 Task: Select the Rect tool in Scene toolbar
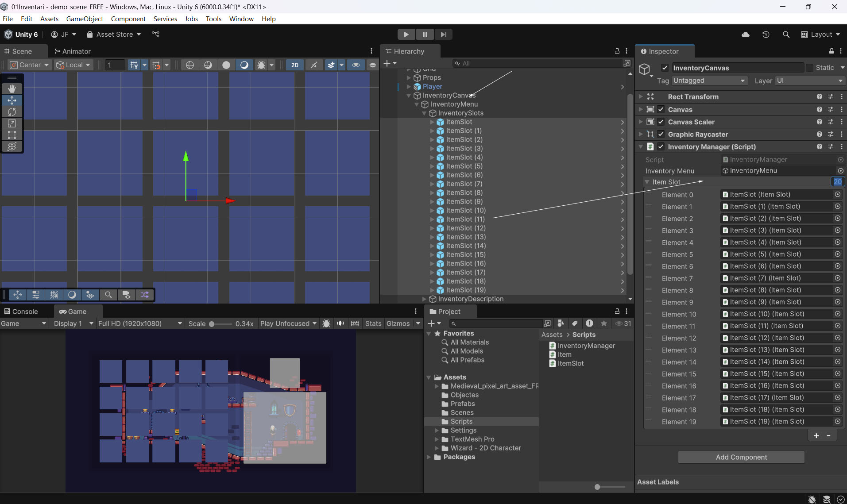12,135
